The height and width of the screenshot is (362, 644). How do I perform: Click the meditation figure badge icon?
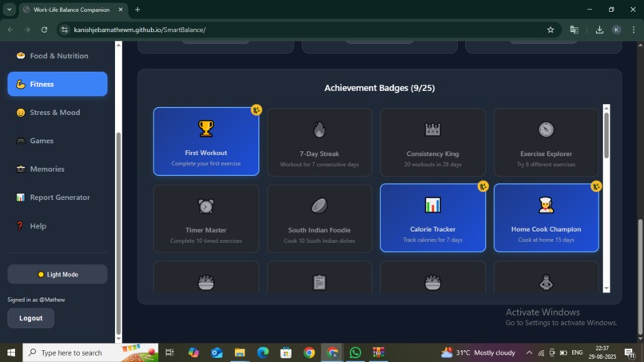(546, 282)
